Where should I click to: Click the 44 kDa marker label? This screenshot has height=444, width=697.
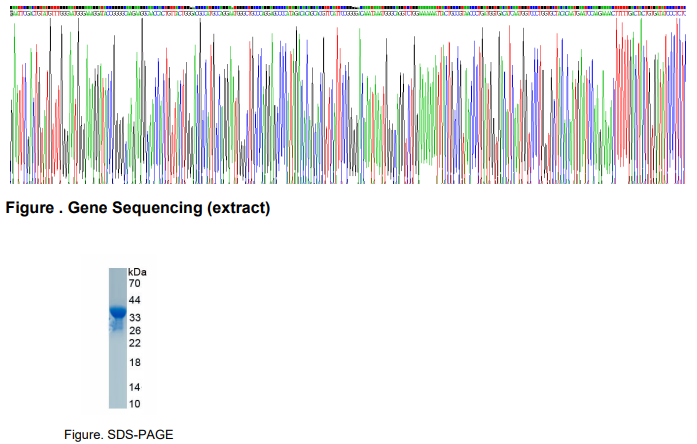tap(135, 300)
